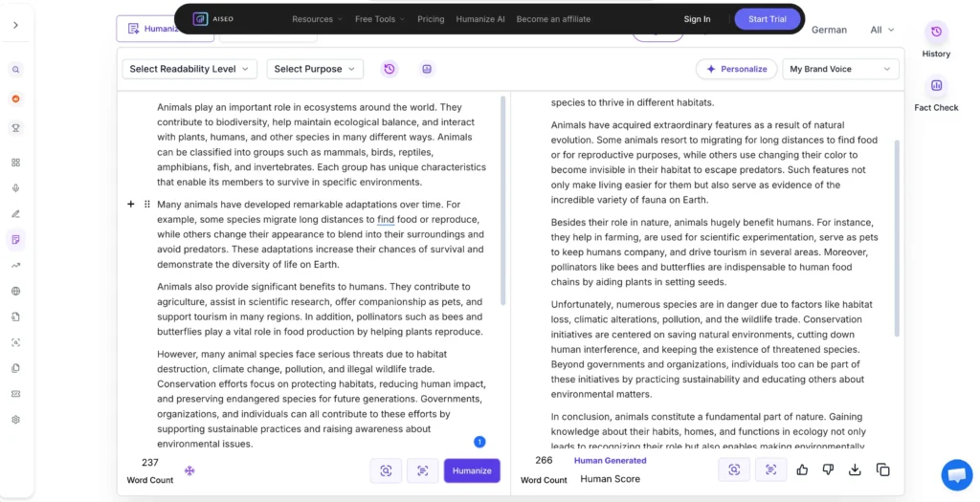Open the ticket icon in sidebar
The width and height of the screenshot is (980, 502).
click(x=15, y=394)
